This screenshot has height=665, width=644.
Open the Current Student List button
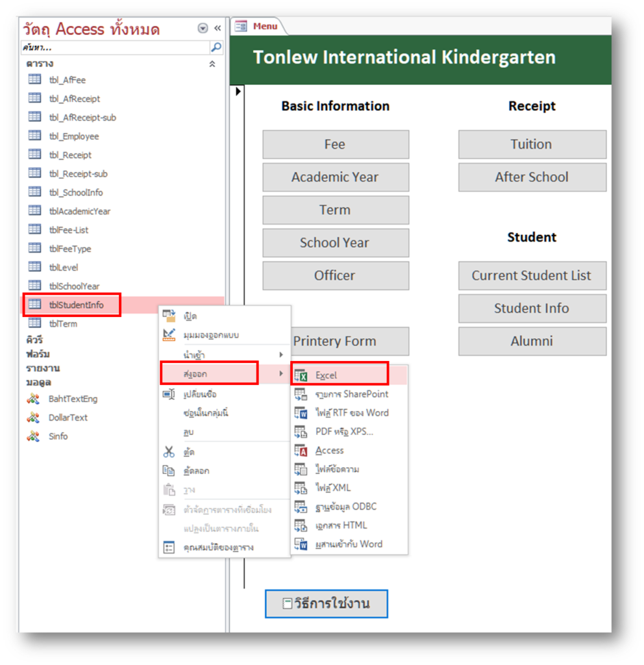[x=531, y=275]
